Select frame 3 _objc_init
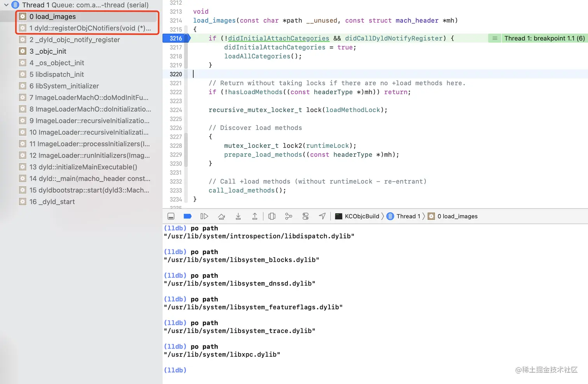588x384 pixels. 81,51
